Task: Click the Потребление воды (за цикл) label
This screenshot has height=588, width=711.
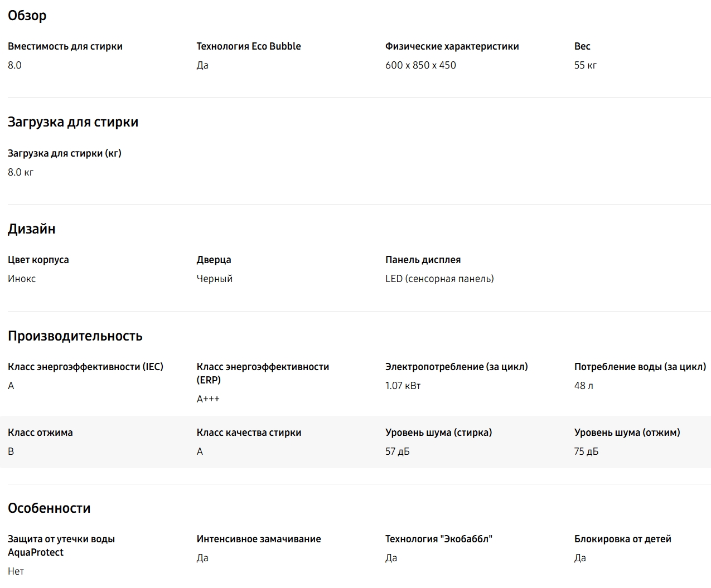Action: [x=640, y=367]
